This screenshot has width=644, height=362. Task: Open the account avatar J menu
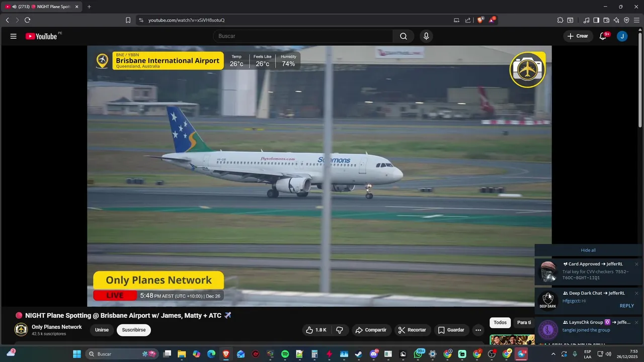[x=622, y=36]
